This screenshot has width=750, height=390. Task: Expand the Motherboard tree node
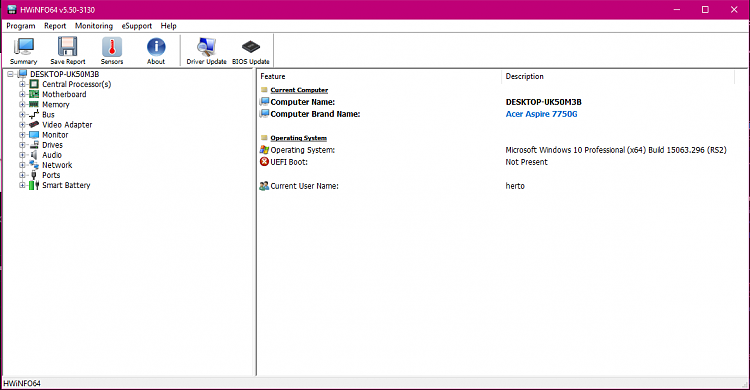(22, 94)
